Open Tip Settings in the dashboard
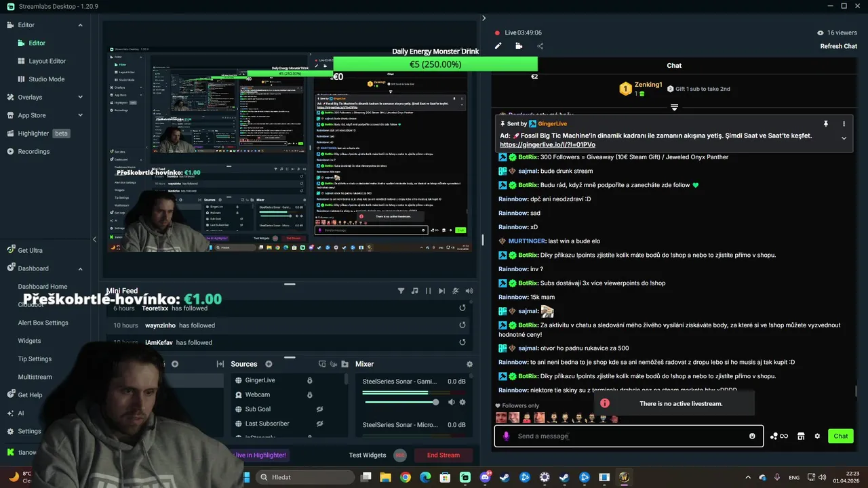868x488 pixels. pyautogui.click(x=35, y=359)
